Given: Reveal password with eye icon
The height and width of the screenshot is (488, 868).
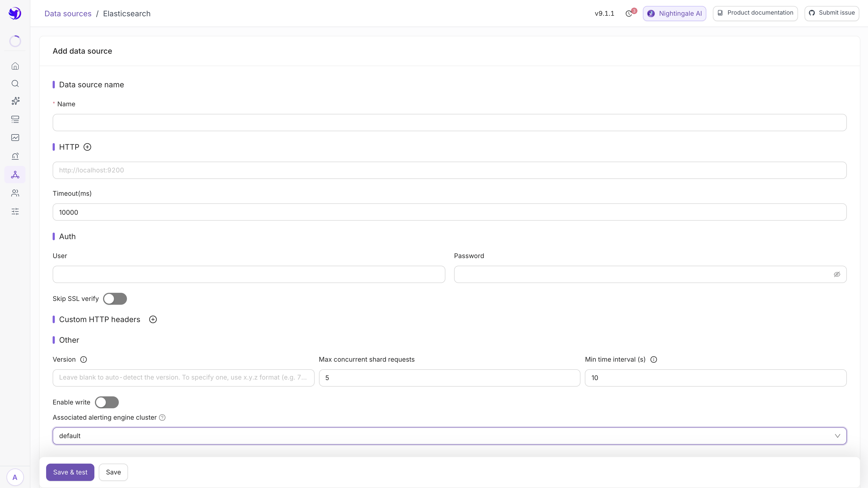Looking at the screenshot, I should pyautogui.click(x=837, y=274).
